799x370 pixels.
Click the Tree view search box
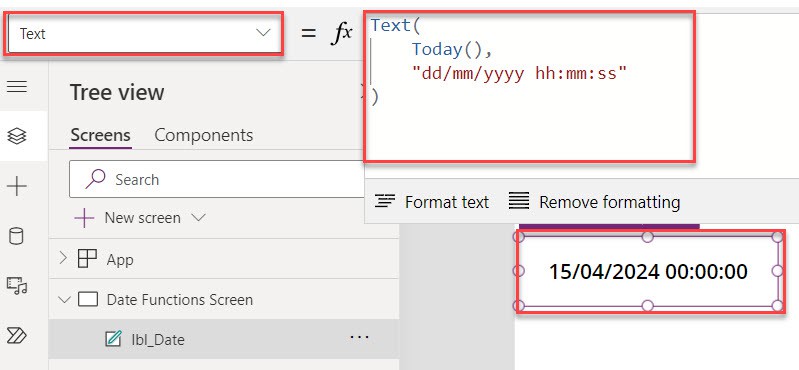point(217,179)
